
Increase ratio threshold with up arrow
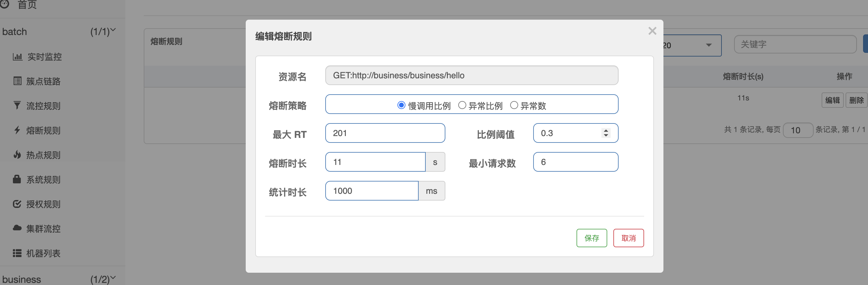pyautogui.click(x=606, y=131)
